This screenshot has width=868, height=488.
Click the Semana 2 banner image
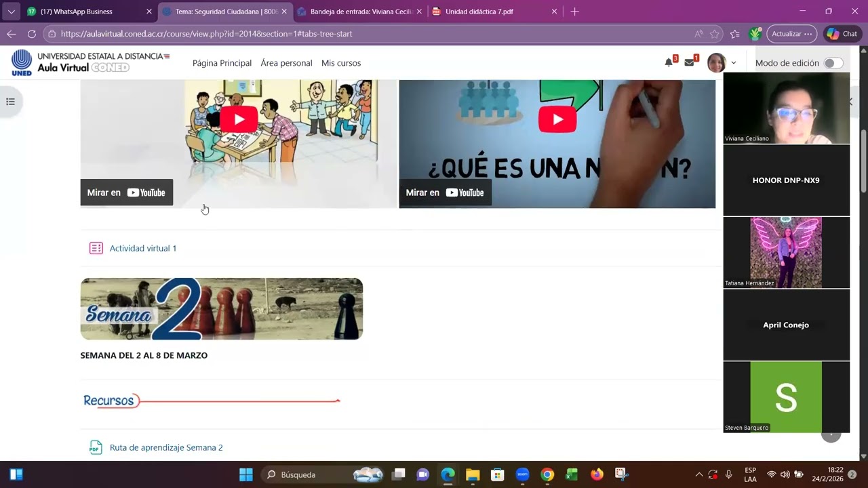[222, 309]
